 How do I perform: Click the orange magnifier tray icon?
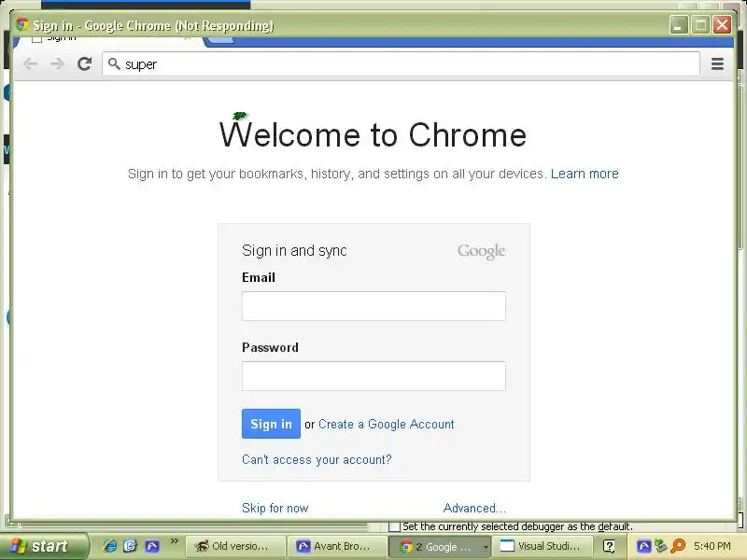pos(678,546)
